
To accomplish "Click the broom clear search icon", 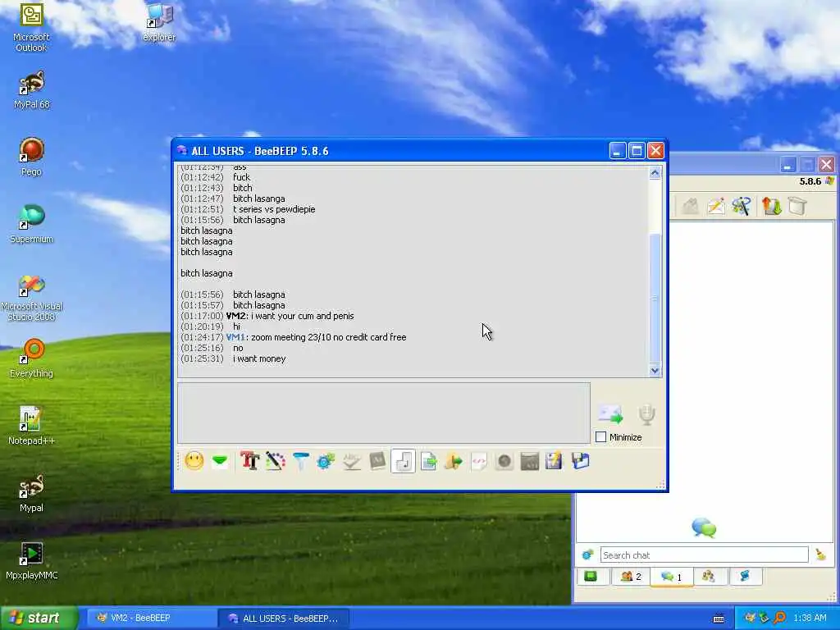I will click(820, 555).
